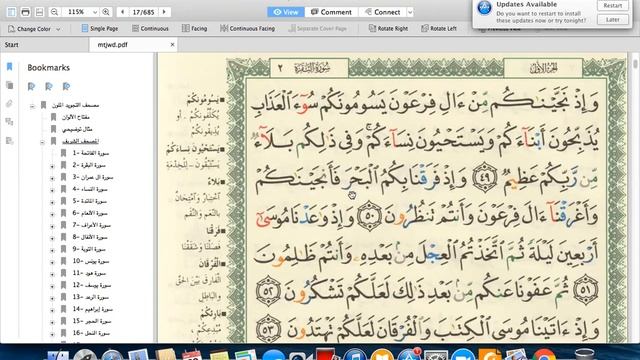Expand bookmark 6- سورة الأنعام
The image size is (640, 360).
tap(52, 214)
